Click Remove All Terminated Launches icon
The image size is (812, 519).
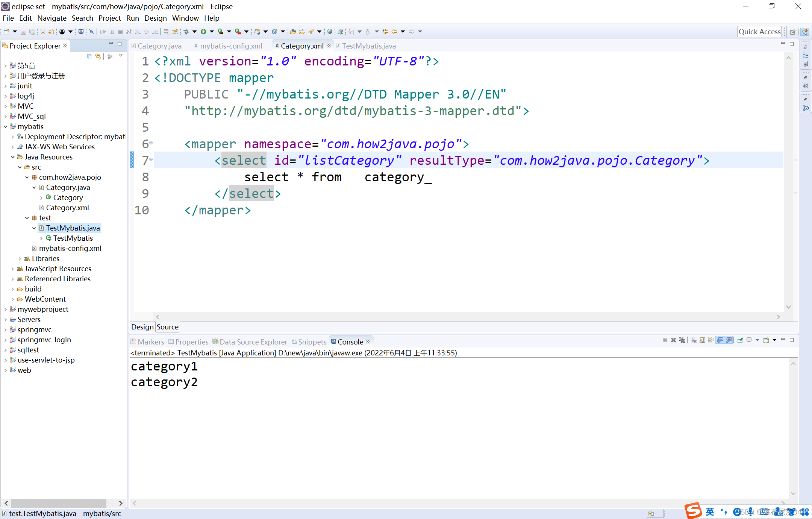tap(682, 340)
